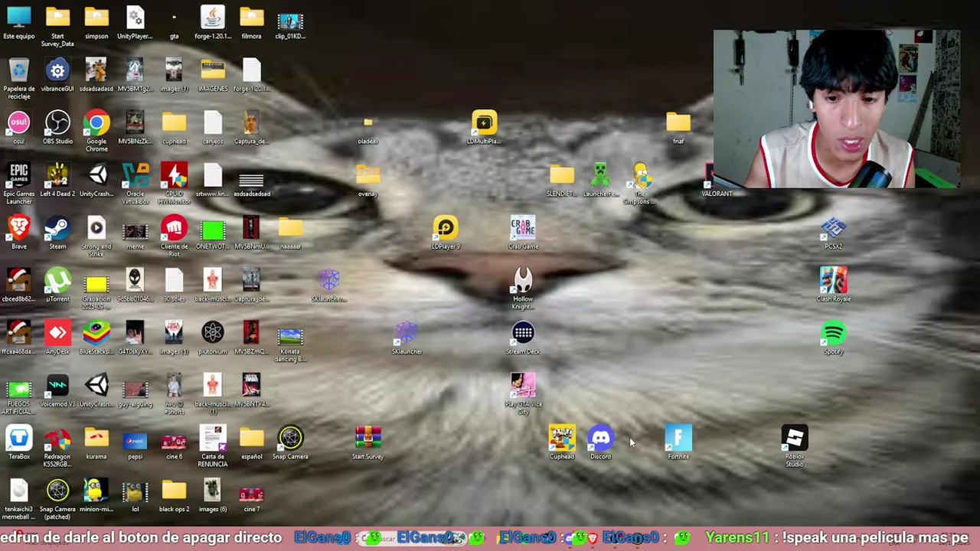Open the clip_01KD video file

[x=290, y=22]
